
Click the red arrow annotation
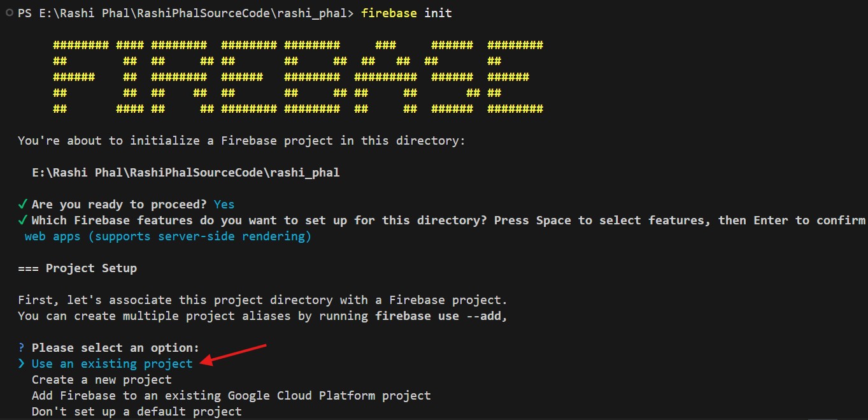pos(236,354)
